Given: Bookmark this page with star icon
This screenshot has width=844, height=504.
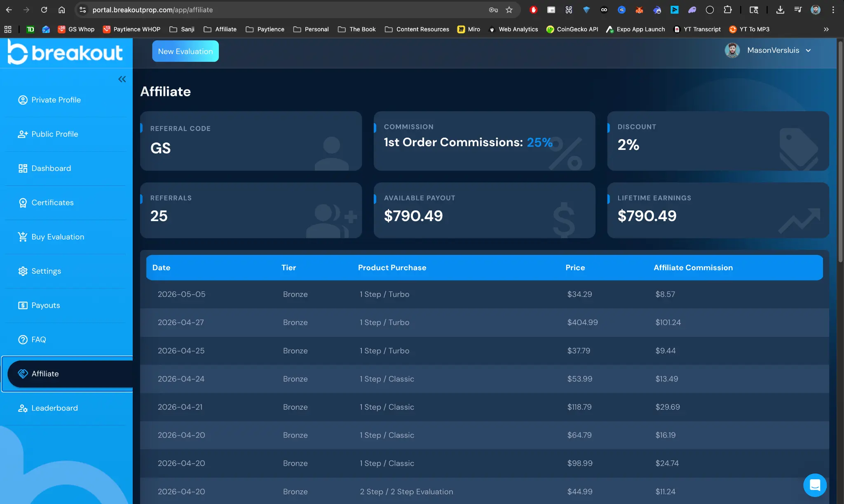Looking at the screenshot, I should click(509, 9).
